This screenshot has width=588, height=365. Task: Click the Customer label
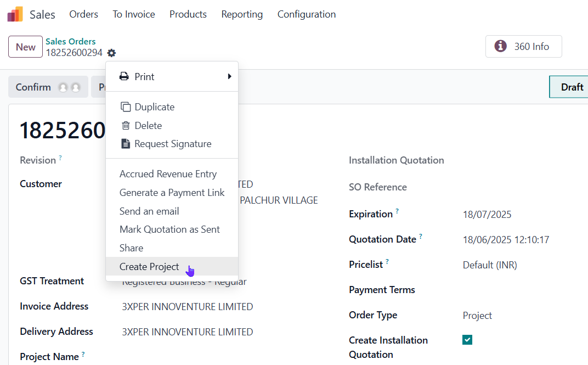pyautogui.click(x=41, y=184)
